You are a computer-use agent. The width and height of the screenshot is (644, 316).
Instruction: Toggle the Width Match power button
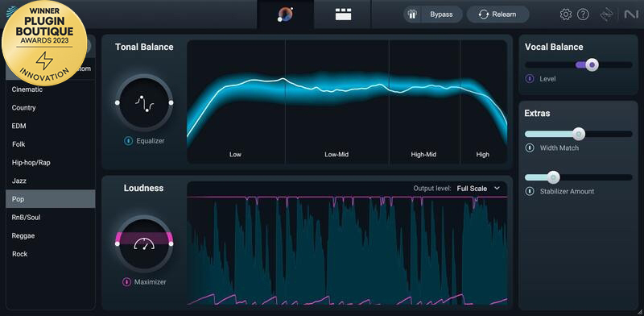[x=530, y=148]
